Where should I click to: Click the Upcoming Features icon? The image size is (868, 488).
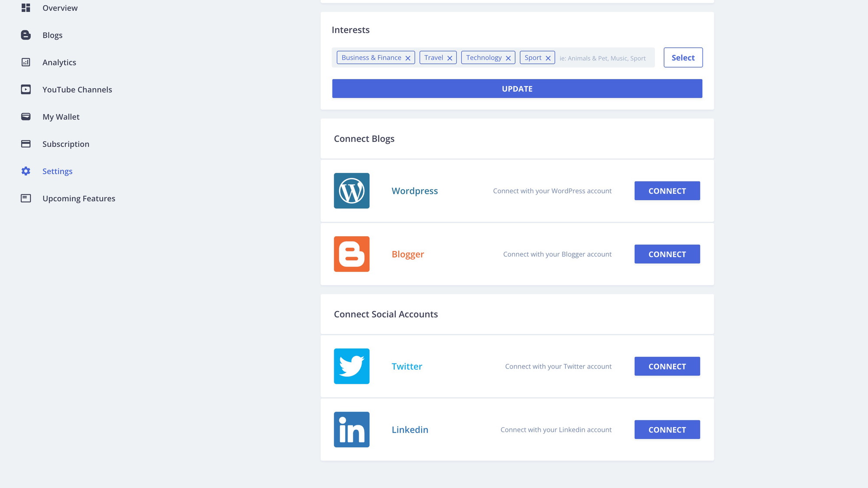pyautogui.click(x=26, y=198)
